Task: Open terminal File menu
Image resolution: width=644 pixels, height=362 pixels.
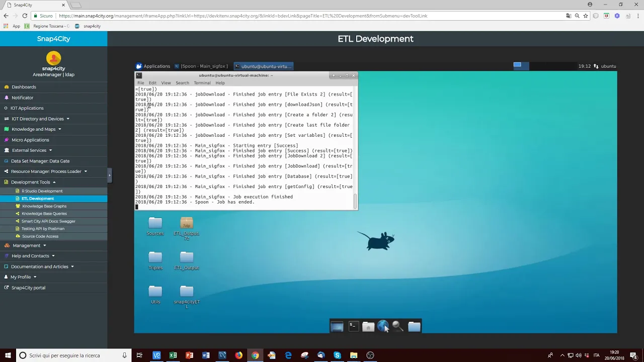Action: click(141, 83)
